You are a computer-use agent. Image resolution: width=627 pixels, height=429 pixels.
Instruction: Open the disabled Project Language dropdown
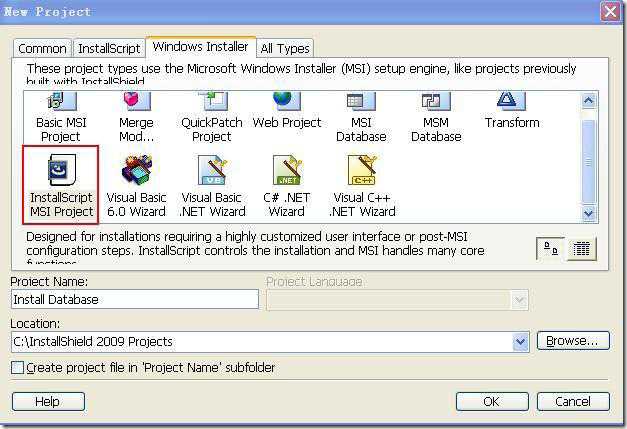pos(519,300)
